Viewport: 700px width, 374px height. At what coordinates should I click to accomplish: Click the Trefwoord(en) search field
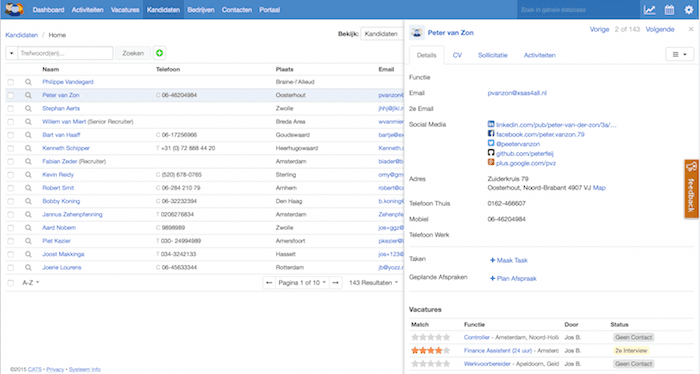click(65, 53)
